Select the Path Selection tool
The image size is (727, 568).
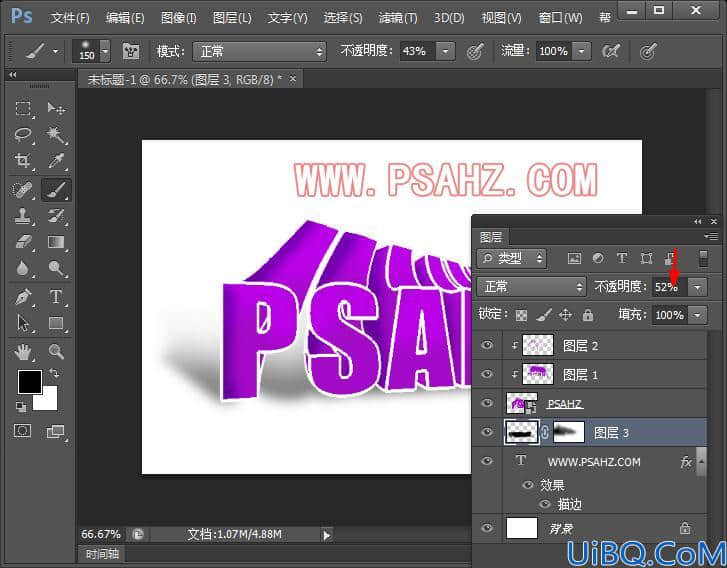[x=23, y=323]
